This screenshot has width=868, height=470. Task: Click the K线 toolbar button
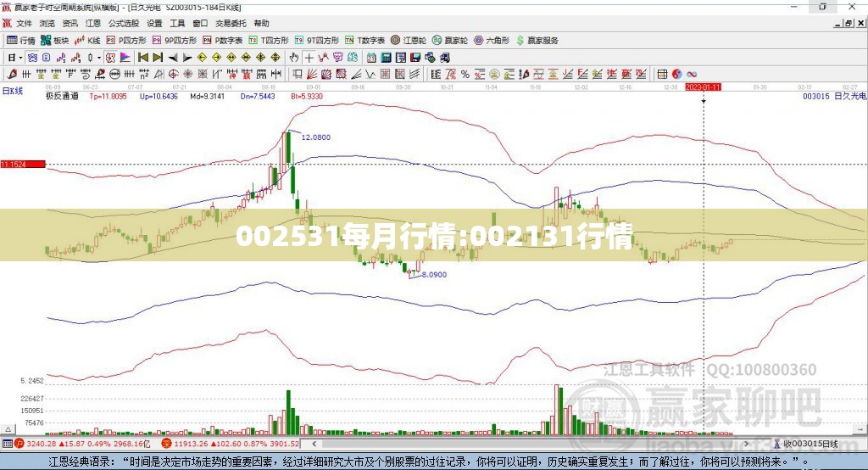pos(87,41)
